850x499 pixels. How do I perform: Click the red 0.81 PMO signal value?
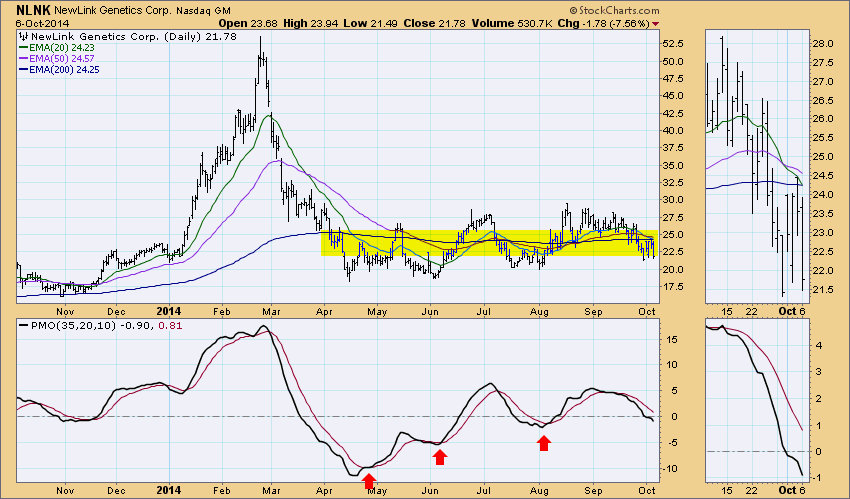[x=171, y=326]
